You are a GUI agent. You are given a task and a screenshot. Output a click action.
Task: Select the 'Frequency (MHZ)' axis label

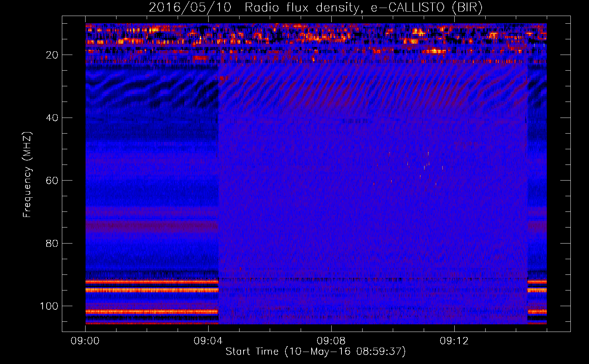(27, 175)
